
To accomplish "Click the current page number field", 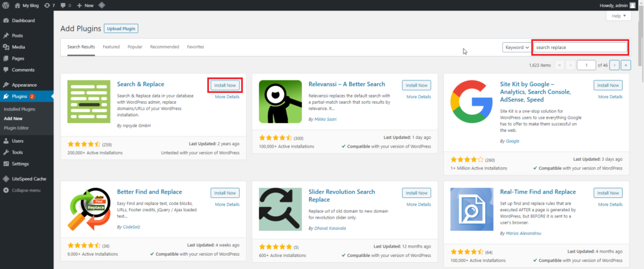I will tap(587, 65).
